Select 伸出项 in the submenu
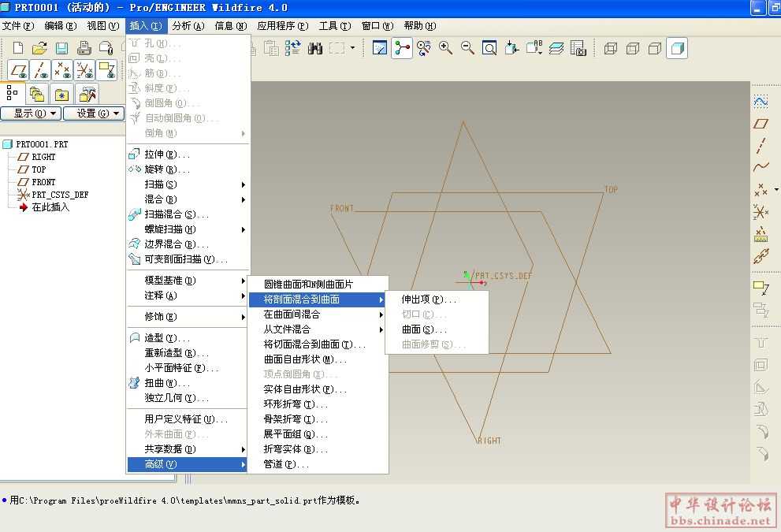Viewport: 781px width, 532px height. [437, 299]
